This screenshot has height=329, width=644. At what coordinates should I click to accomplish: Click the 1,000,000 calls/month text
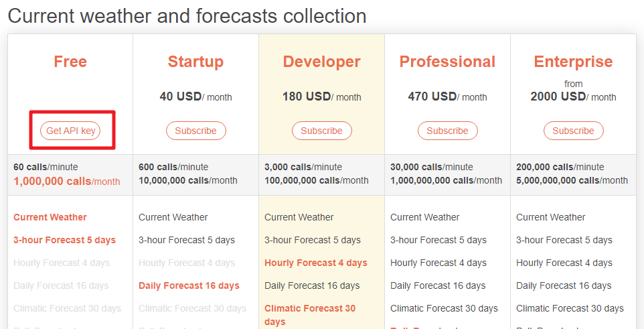point(67,182)
